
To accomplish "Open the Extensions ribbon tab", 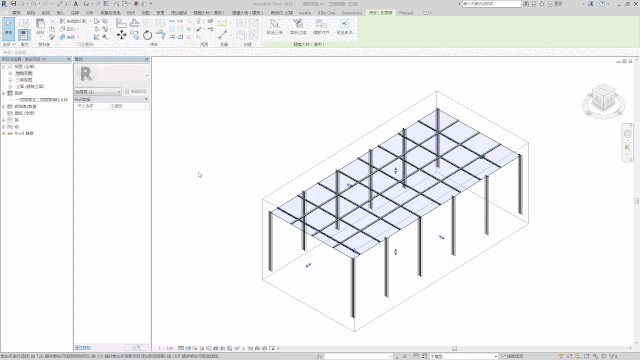I will 352,13.
